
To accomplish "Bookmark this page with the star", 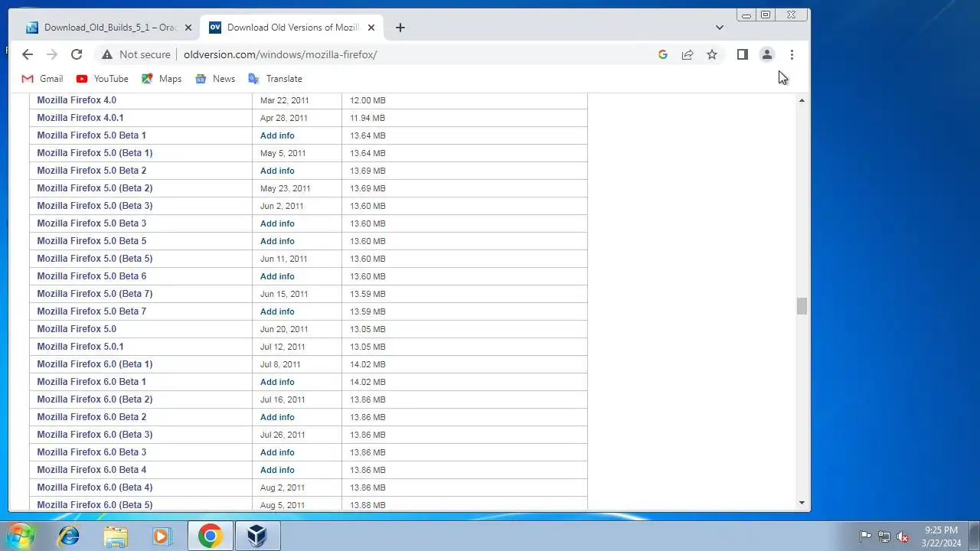I will pyautogui.click(x=712, y=54).
